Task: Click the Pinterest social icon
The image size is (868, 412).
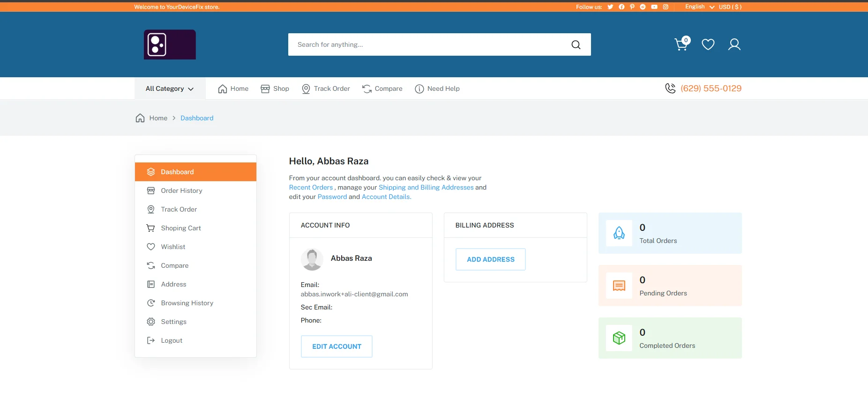Action: coord(632,7)
